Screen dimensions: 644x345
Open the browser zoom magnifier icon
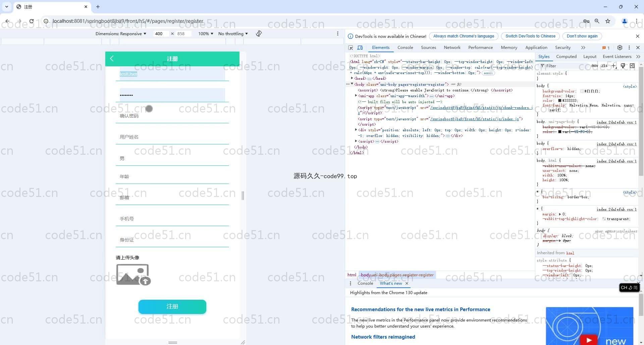pos(597,21)
